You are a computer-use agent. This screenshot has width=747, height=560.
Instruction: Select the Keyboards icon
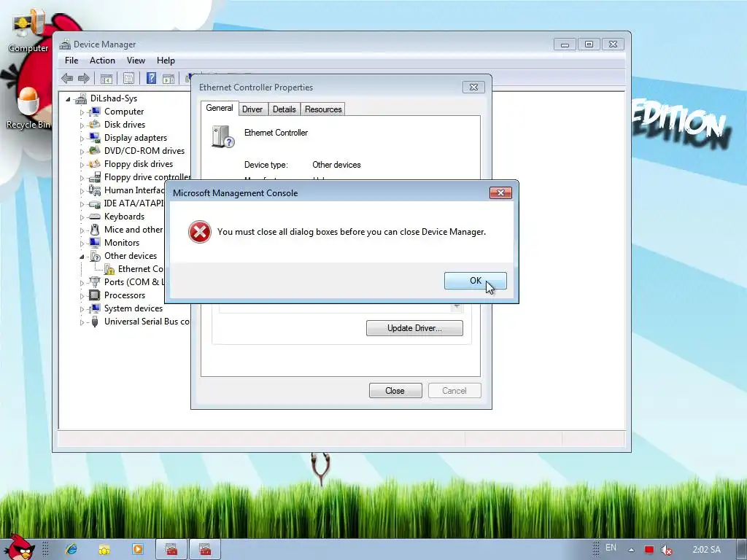click(95, 216)
